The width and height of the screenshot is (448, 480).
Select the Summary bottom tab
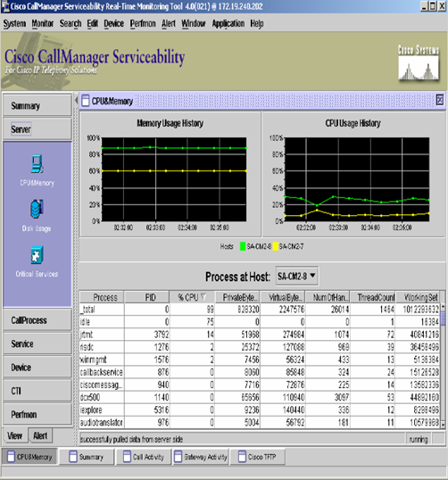click(x=87, y=457)
